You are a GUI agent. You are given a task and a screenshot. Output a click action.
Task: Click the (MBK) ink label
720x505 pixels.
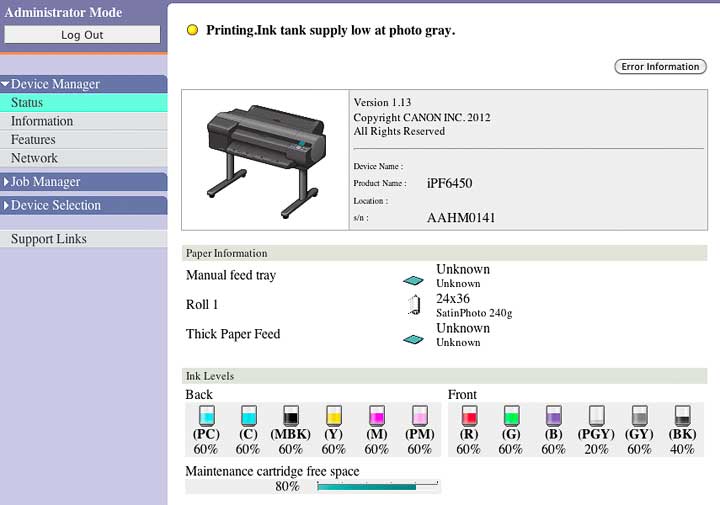[291, 434]
